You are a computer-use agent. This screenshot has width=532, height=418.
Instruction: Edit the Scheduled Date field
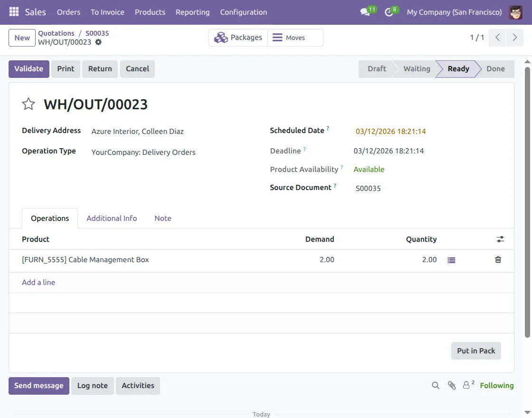390,131
